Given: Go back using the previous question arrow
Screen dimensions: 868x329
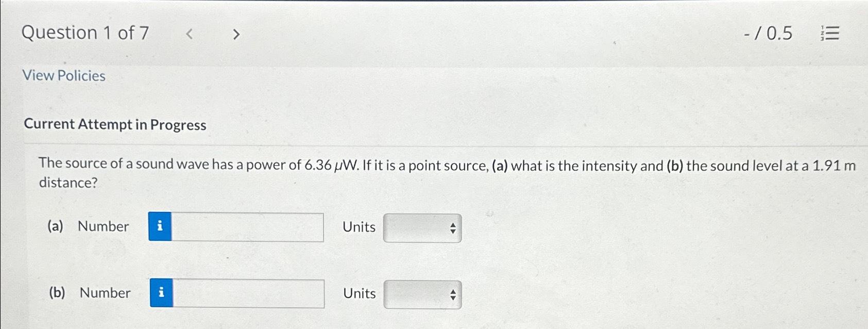Looking at the screenshot, I should click(x=190, y=34).
